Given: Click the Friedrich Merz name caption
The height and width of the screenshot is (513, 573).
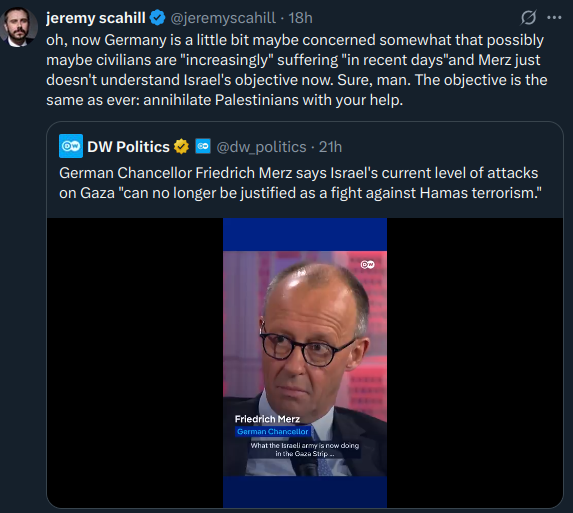Looking at the screenshot, I should tap(267, 419).
